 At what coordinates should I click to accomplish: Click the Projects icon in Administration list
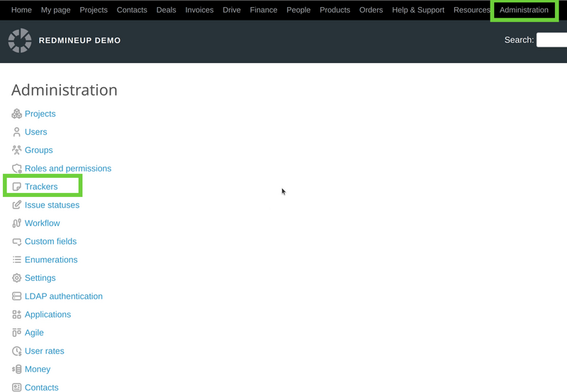pyautogui.click(x=16, y=114)
